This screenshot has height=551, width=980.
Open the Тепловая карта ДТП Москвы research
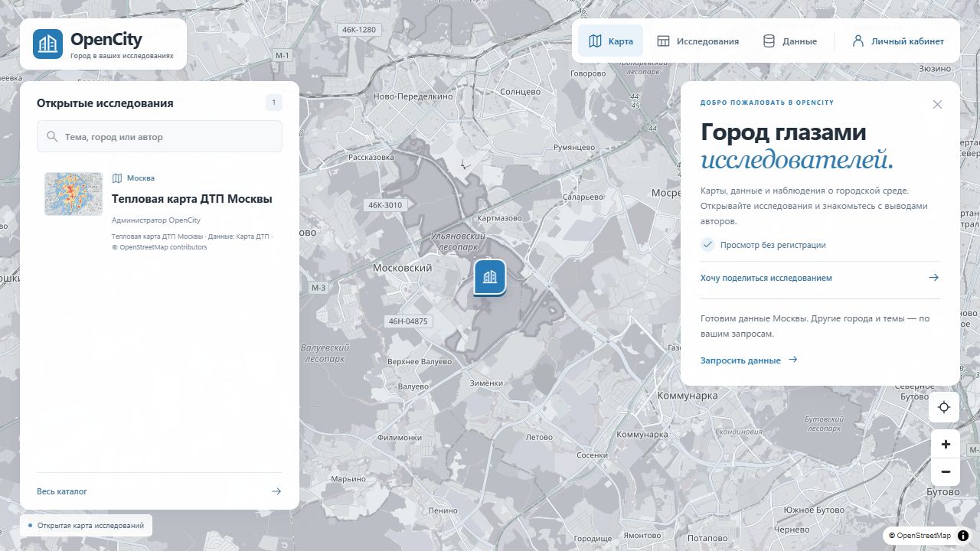pyautogui.click(x=191, y=199)
